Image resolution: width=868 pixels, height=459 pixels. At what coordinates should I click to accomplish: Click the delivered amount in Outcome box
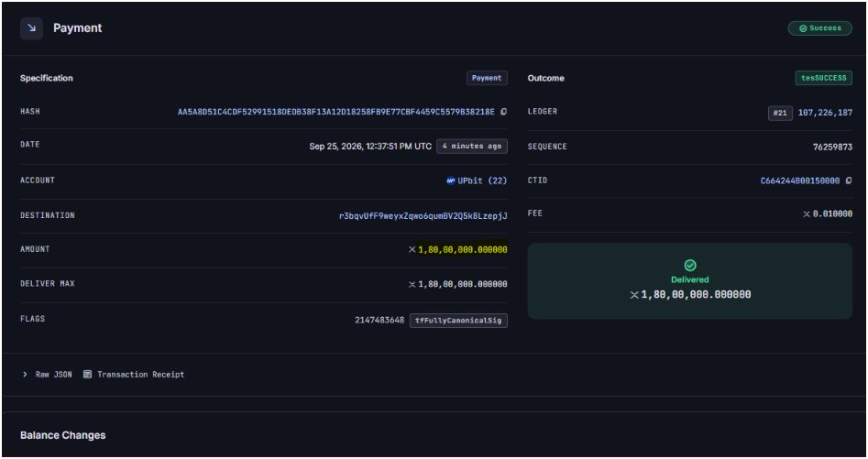coord(696,295)
